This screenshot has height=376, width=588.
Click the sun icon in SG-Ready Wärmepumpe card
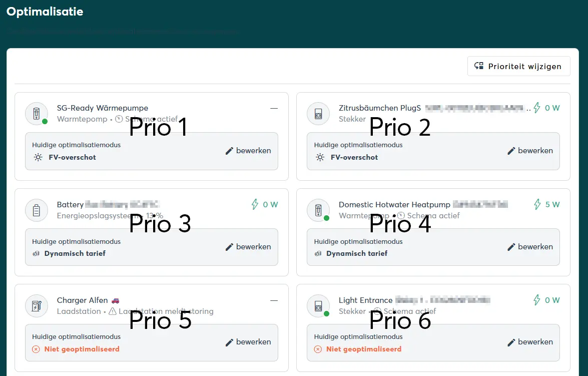click(38, 157)
